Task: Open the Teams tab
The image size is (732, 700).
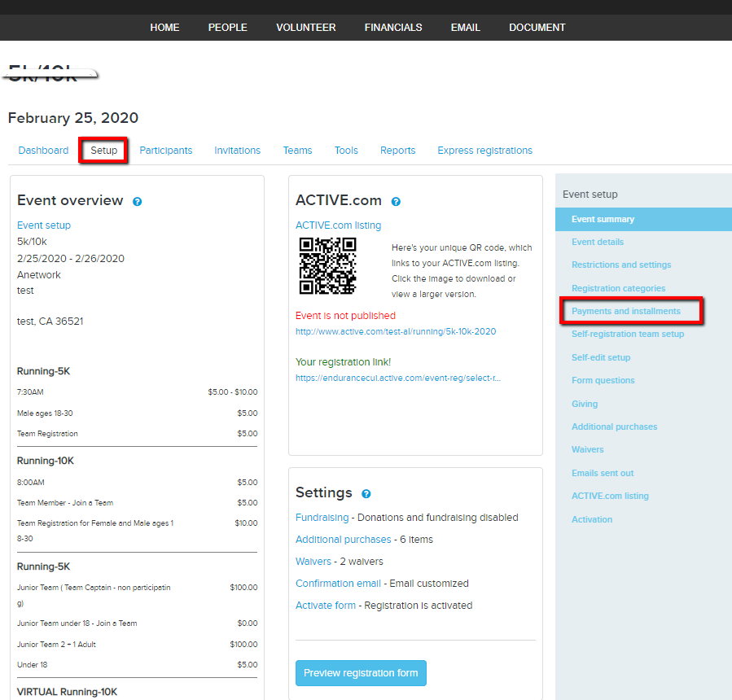Action: click(x=297, y=150)
